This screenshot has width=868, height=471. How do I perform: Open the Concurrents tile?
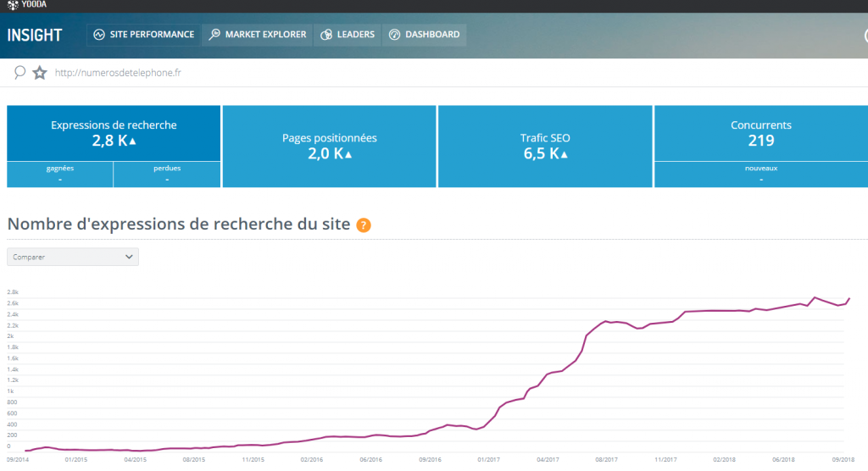(760, 133)
